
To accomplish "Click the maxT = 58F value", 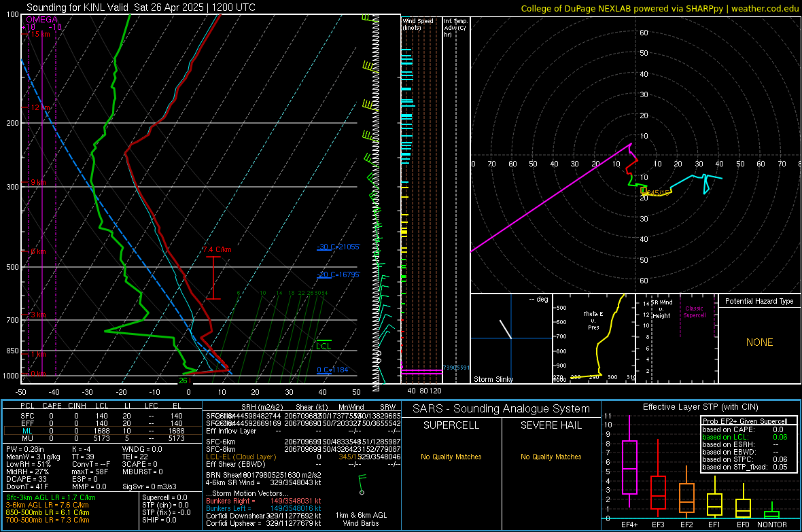I will 90,472.
